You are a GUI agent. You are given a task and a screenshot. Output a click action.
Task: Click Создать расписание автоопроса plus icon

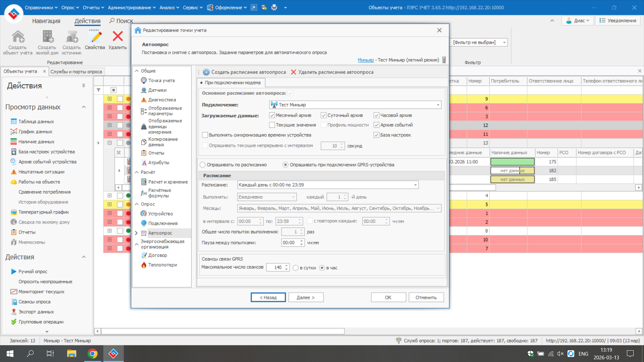(206, 72)
